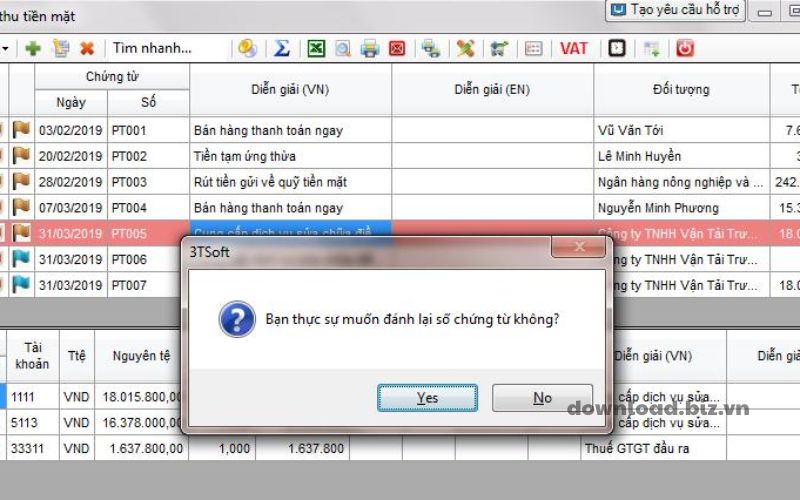Image resolution: width=800 pixels, height=500 pixels.
Task: Click the orange X delete icon
Action: pyautogui.click(x=87, y=48)
